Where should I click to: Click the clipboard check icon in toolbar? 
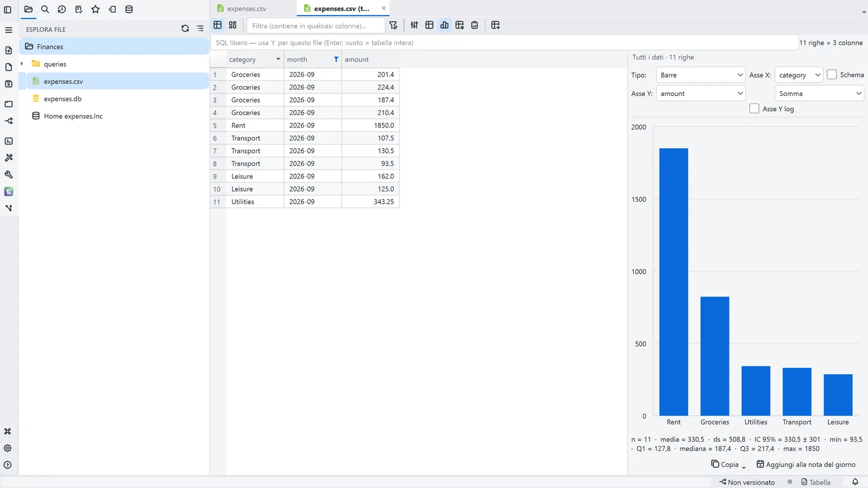click(x=475, y=25)
